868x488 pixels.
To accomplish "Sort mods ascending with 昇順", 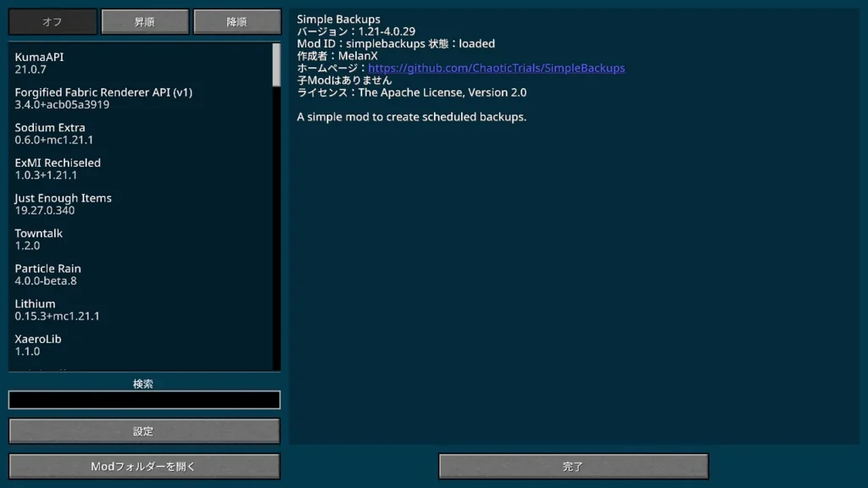I will [x=144, y=22].
